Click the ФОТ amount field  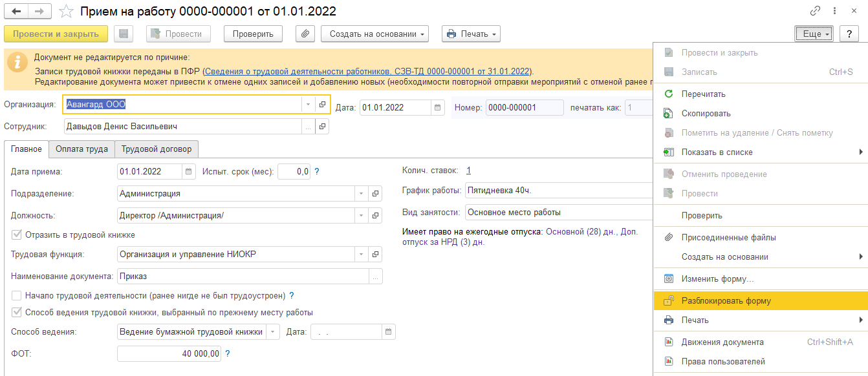169,353
